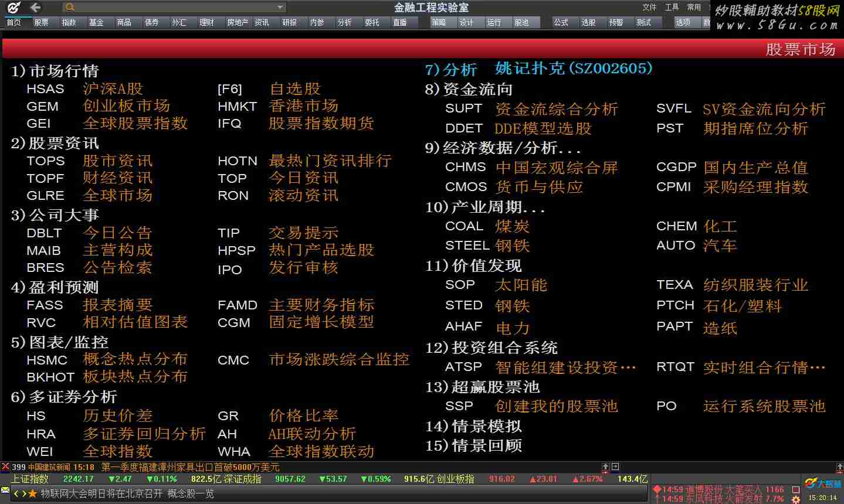Click inside the top search input field
Screen dimensions: 844x504
[175, 8]
